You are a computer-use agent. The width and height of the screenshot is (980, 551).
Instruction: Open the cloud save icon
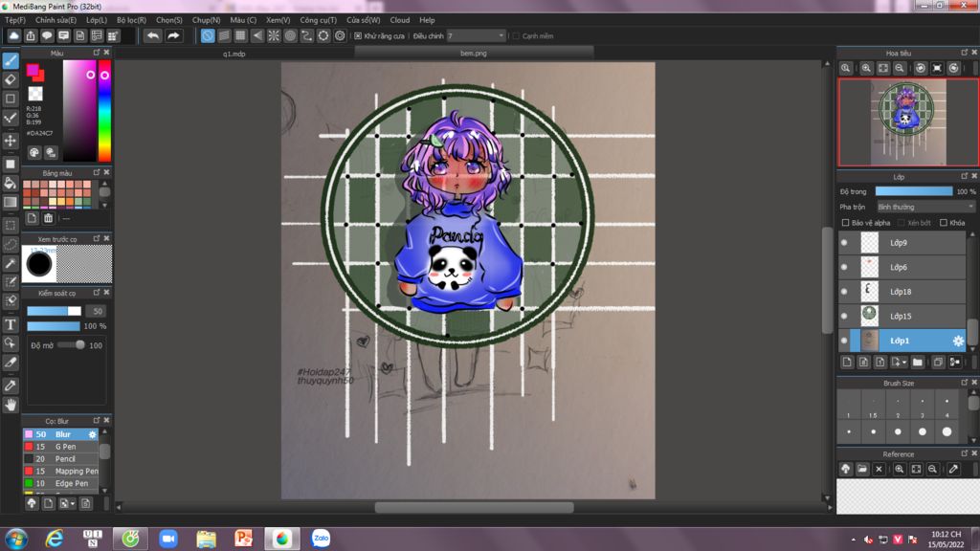coord(13,35)
